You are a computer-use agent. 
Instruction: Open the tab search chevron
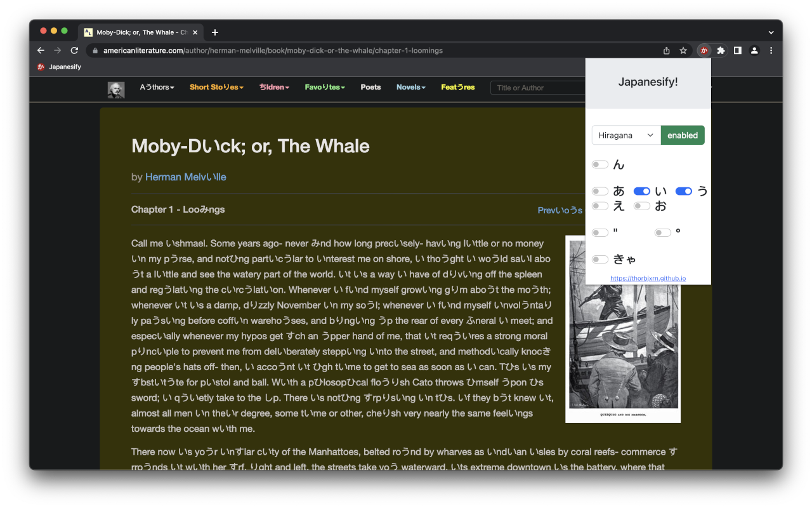tap(771, 32)
